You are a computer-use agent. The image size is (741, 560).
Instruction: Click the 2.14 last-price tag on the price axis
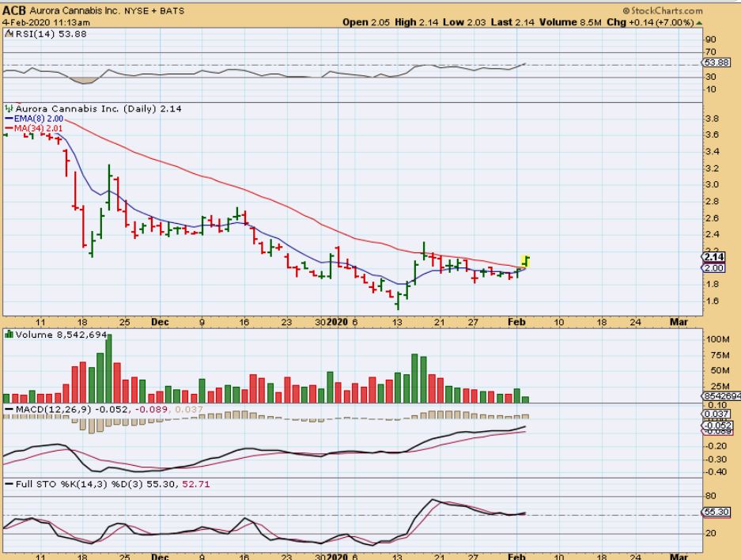[x=713, y=256]
